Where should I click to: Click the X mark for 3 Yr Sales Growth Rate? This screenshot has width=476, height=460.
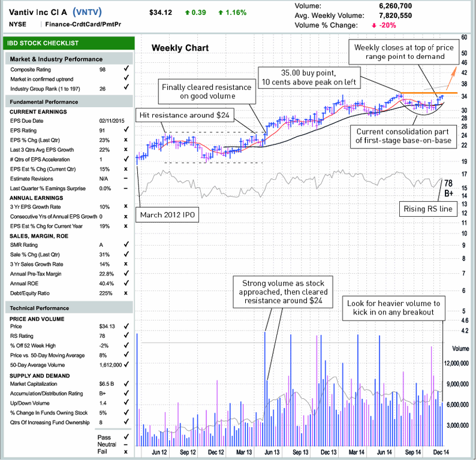pyautogui.click(x=126, y=264)
